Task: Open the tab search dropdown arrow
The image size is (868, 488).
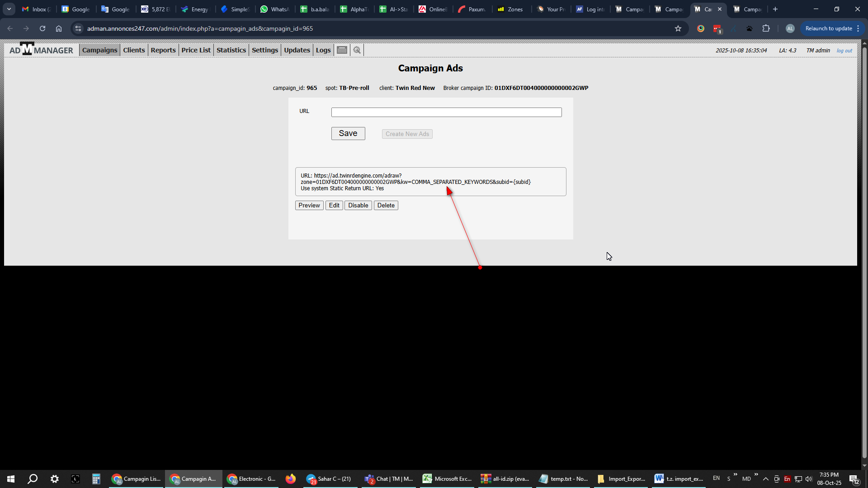Action: coord(9,9)
